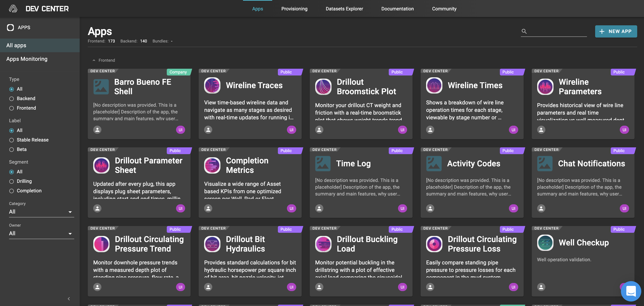Click the Drillout Broomstick Plot app icon
644x306 pixels.
pyautogui.click(x=323, y=87)
